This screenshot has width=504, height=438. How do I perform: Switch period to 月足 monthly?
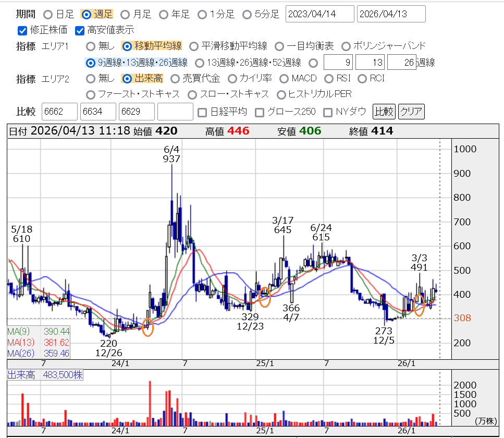tap(125, 14)
